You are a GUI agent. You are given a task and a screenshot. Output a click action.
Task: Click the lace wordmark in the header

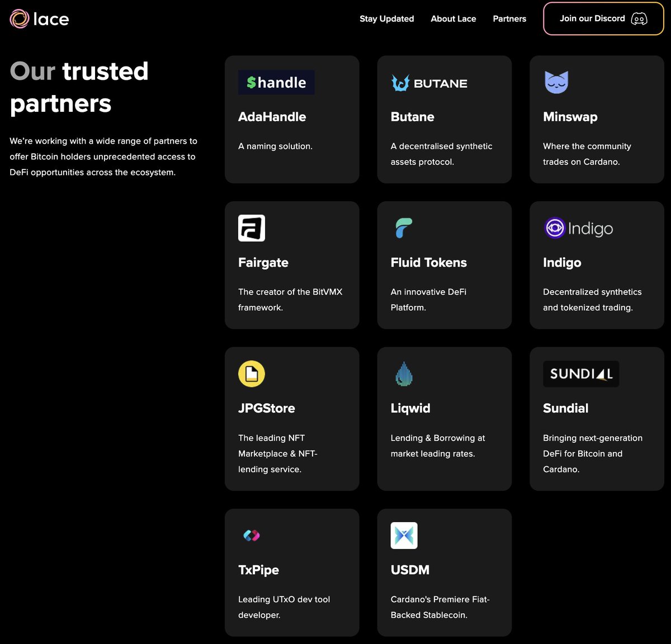[x=51, y=19]
